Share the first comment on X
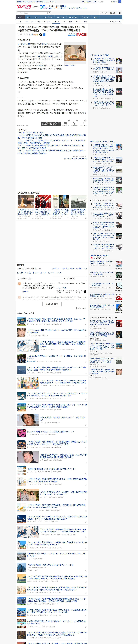The image size is (138, 644). click(85, 292)
